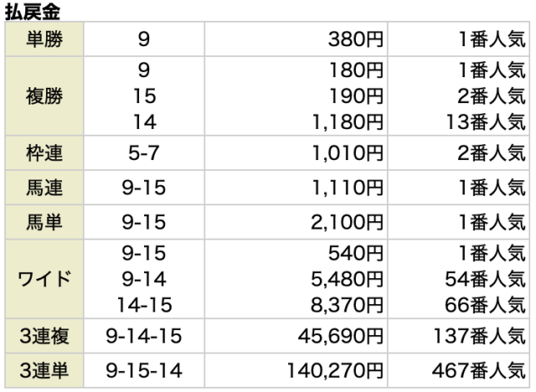Click the 5-7 bracket combination

click(x=146, y=153)
